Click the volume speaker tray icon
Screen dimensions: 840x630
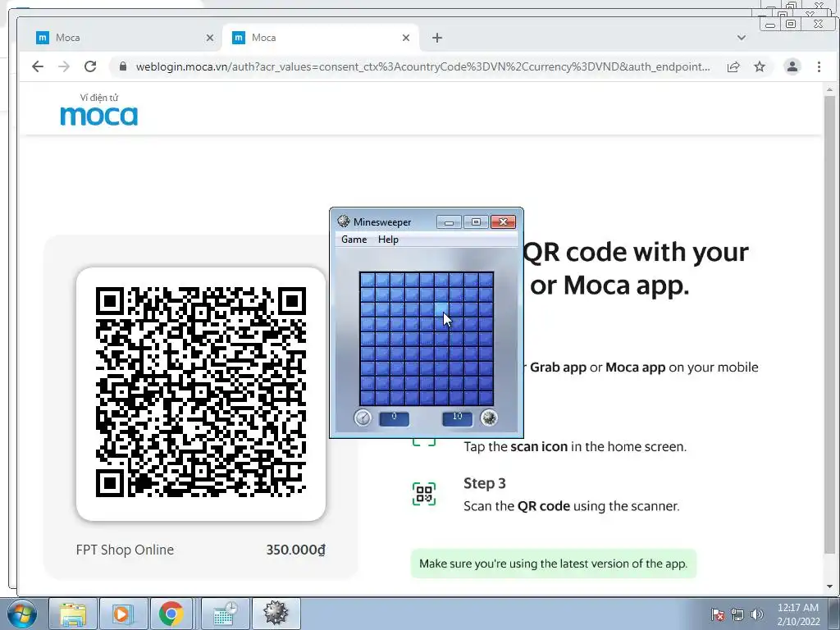click(757, 614)
